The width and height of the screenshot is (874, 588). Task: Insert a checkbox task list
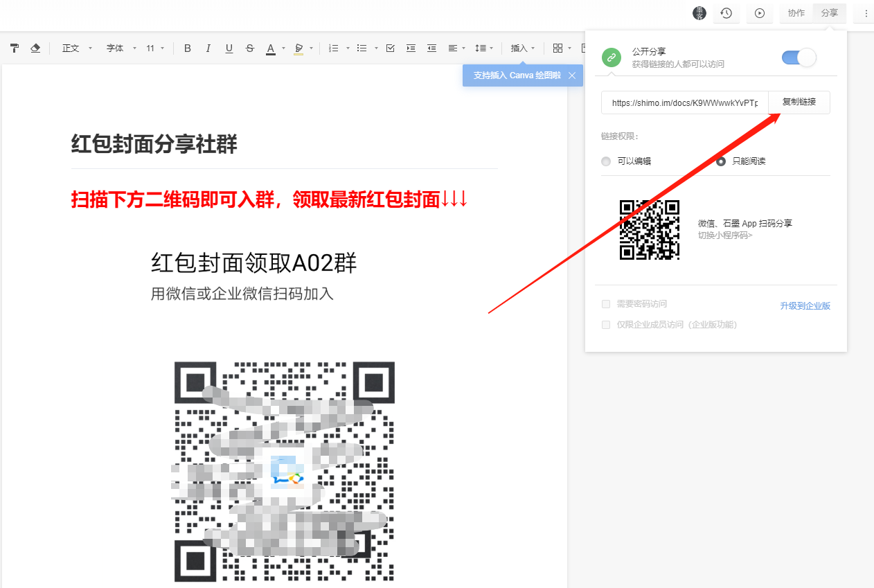click(390, 48)
